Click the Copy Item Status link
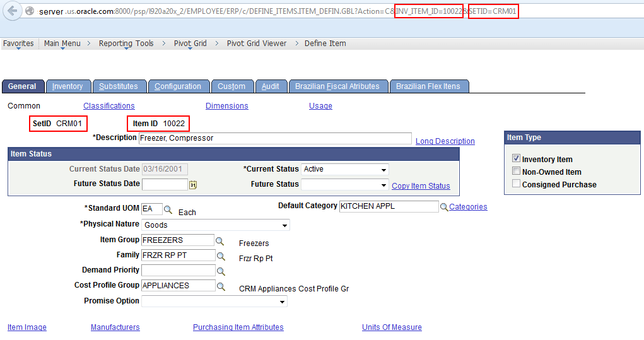Viewport: 644px width, 340px height. [x=421, y=186]
